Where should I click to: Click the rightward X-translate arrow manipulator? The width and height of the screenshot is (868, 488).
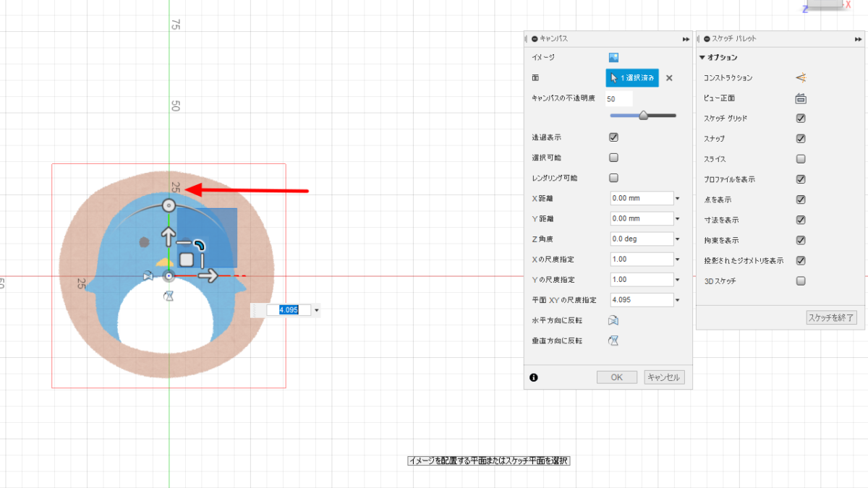(x=209, y=275)
